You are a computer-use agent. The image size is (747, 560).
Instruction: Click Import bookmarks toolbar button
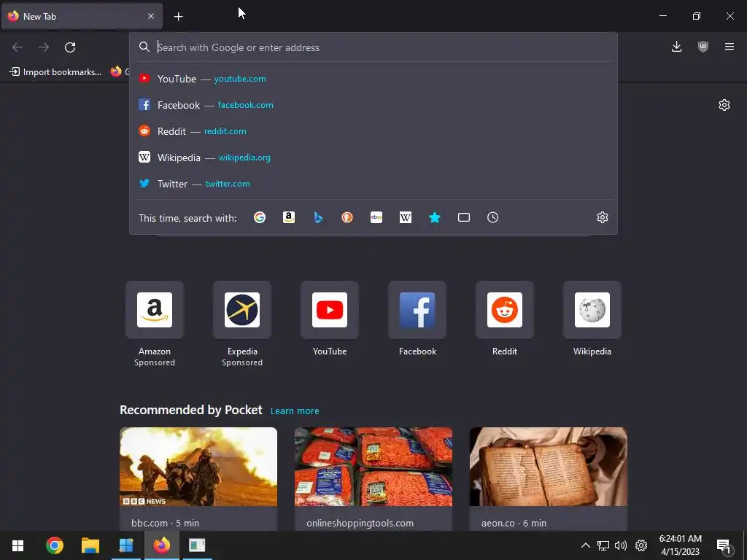[55, 72]
